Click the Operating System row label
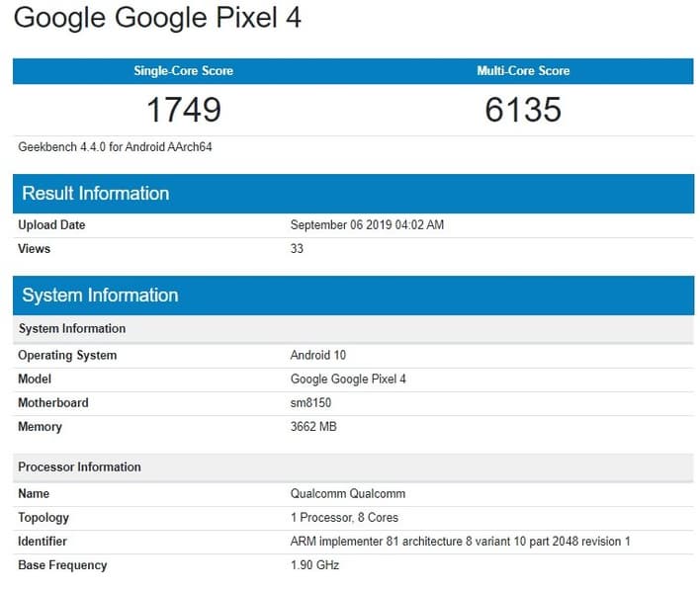700x592 pixels. 67,355
